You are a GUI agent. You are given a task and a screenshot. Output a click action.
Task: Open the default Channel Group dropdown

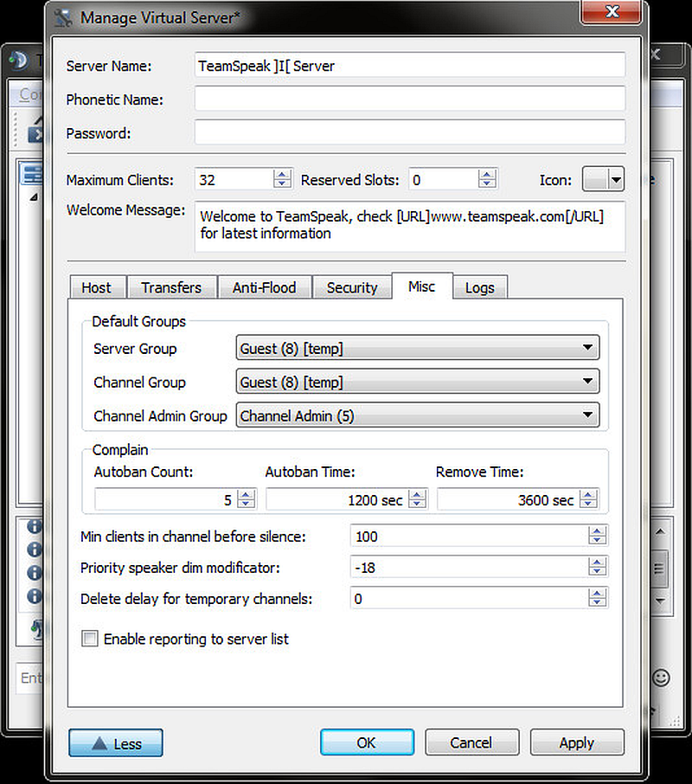click(x=417, y=382)
